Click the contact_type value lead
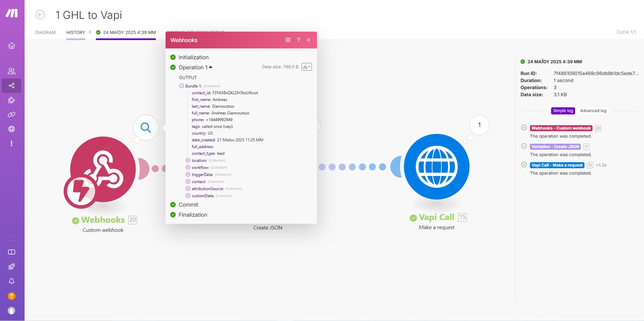The height and width of the screenshot is (321, 644). [220, 153]
